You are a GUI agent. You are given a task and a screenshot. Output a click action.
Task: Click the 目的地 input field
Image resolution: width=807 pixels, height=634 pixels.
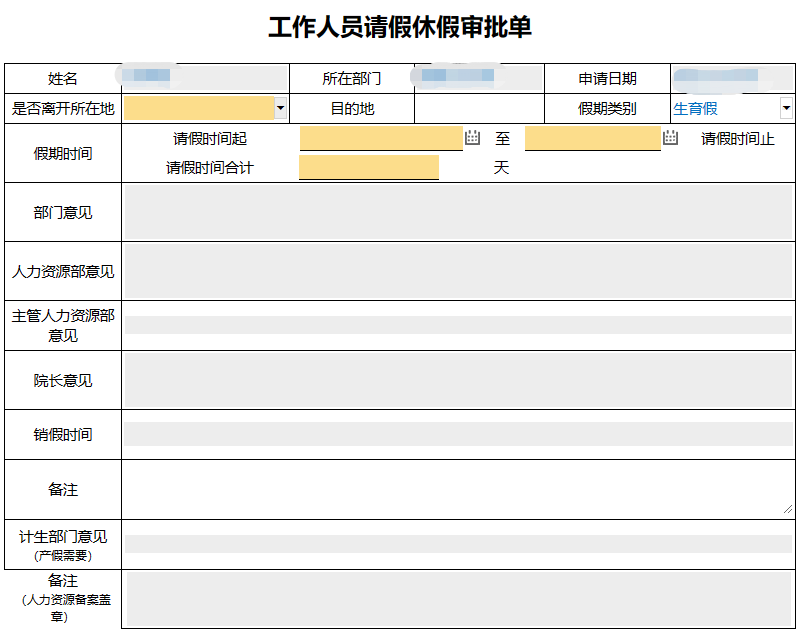pos(479,109)
